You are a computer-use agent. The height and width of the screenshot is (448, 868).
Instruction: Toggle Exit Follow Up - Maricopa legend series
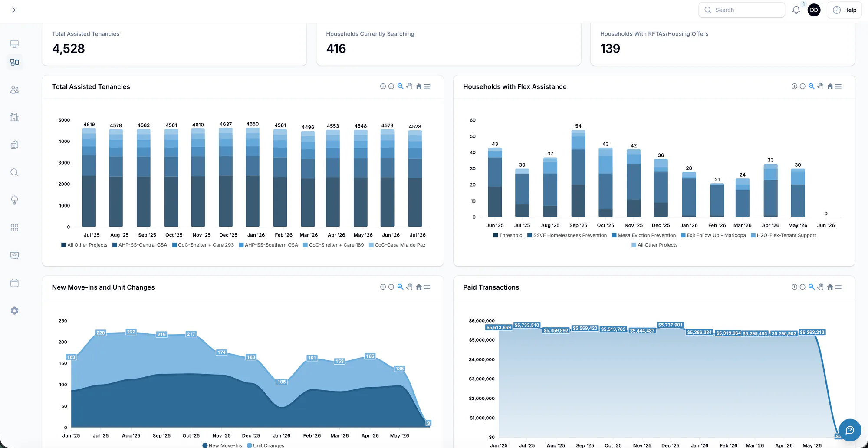[713, 235]
